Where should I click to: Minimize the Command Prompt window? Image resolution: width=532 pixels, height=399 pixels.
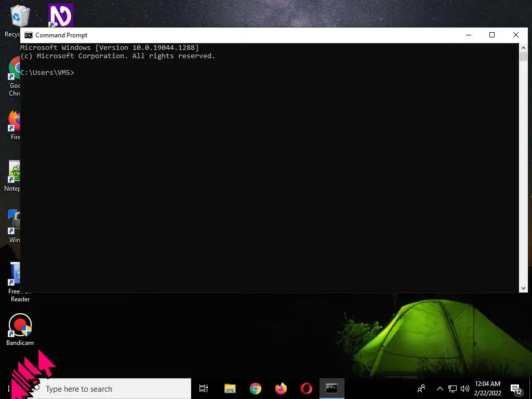coord(469,35)
